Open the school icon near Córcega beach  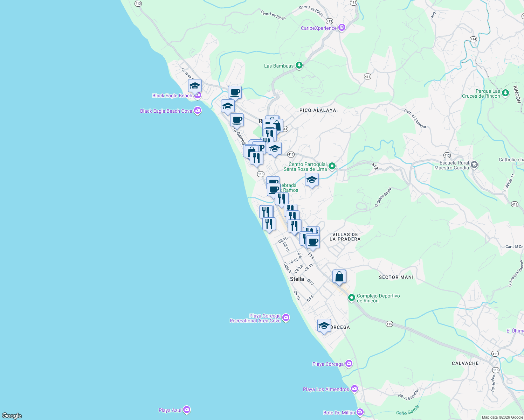coord(323,325)
